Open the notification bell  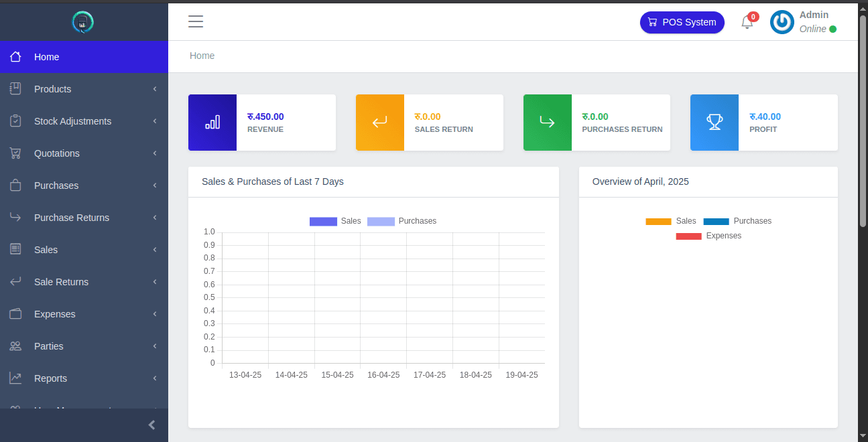click(x=747, y=22)
